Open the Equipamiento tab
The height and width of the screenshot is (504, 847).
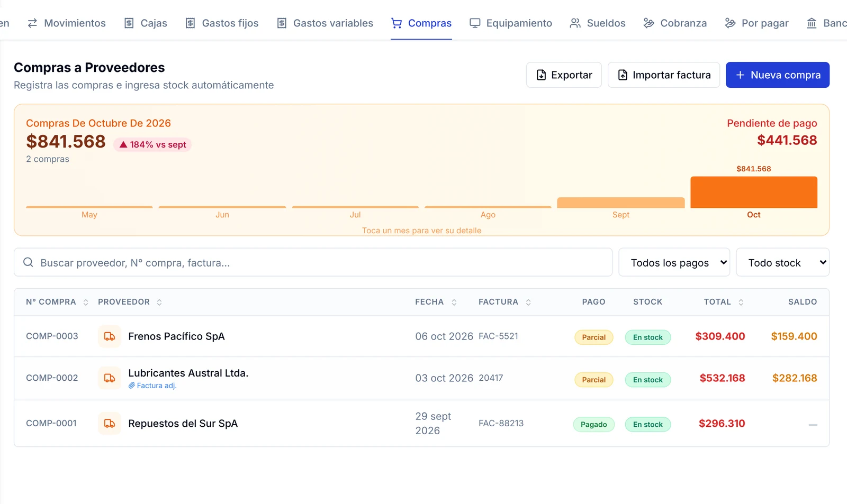[x=511, y=23]
